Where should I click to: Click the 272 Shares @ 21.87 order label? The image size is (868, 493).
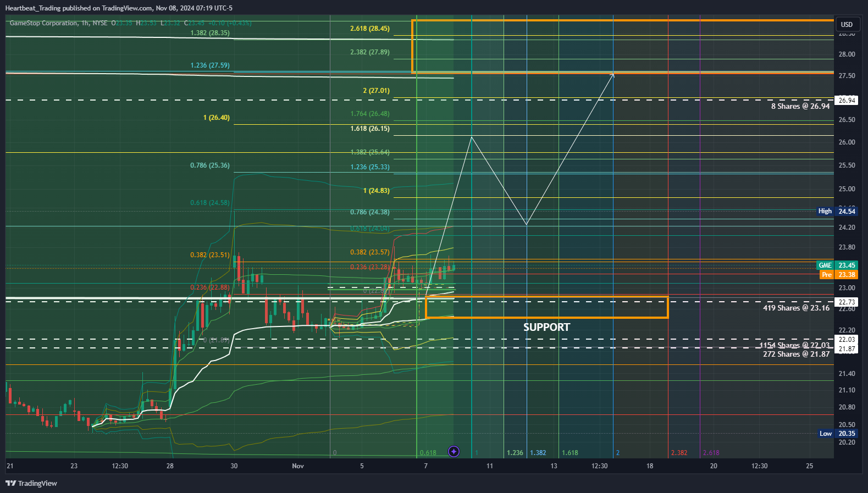[x=796, y=354]
